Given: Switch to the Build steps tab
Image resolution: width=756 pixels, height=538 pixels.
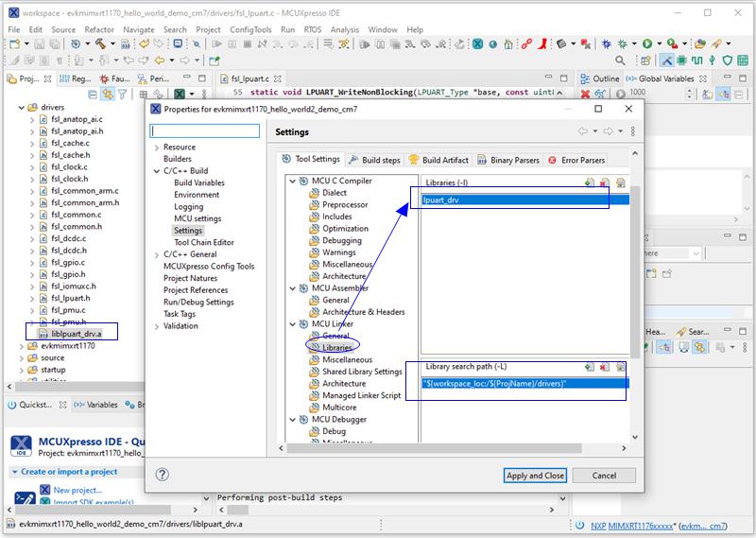Looking at the screenshot, I should pyautogui.click(x=374, y=160).
